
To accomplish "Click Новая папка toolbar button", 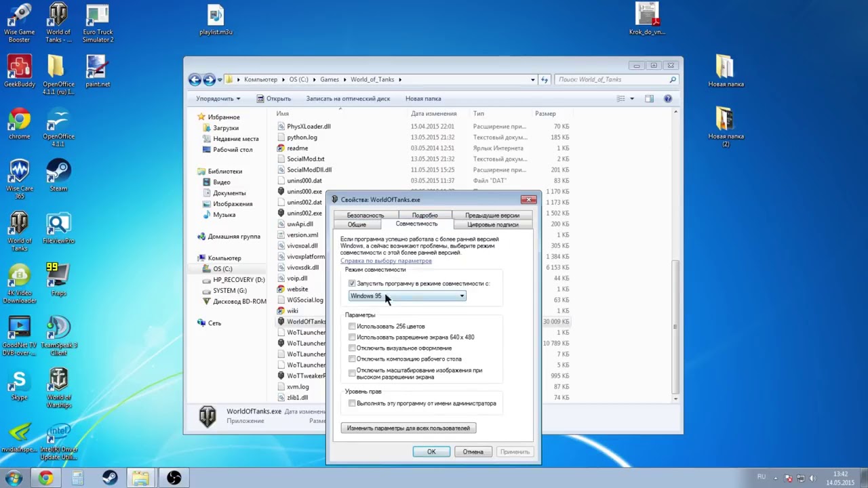I will coord(423,98).
